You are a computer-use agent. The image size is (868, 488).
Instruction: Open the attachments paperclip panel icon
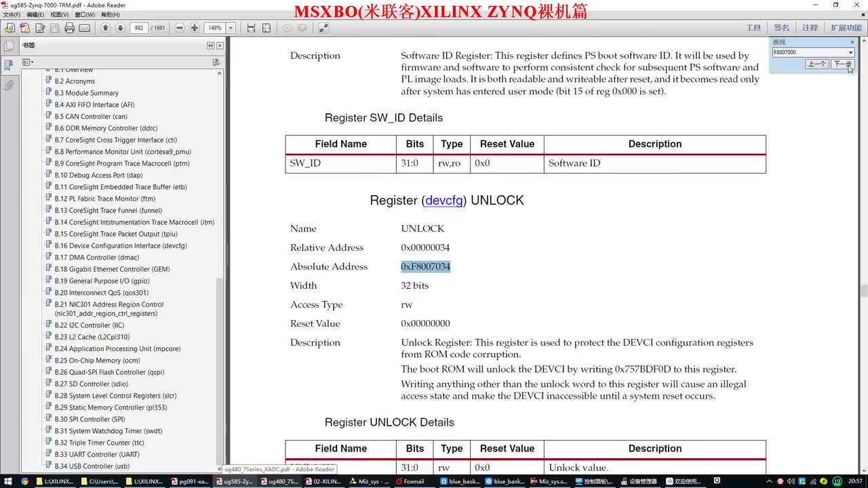point(9,85)
